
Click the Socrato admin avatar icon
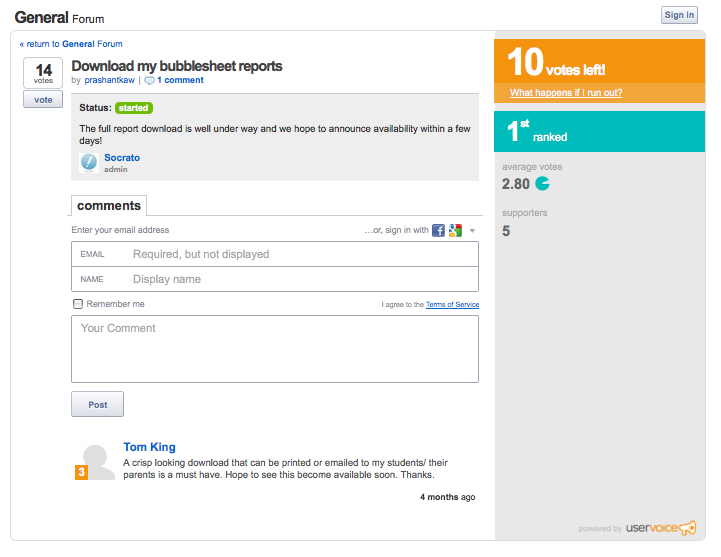coord(89,163)
